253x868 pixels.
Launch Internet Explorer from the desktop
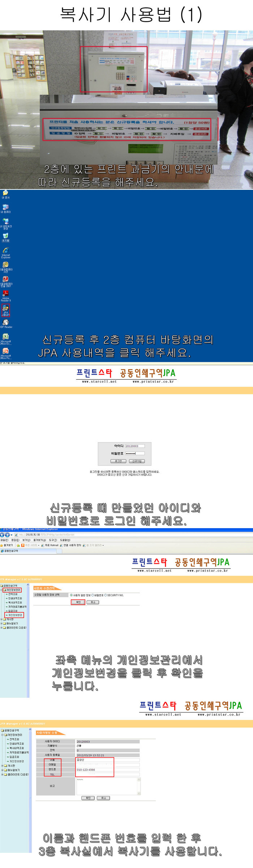point(6,253)
